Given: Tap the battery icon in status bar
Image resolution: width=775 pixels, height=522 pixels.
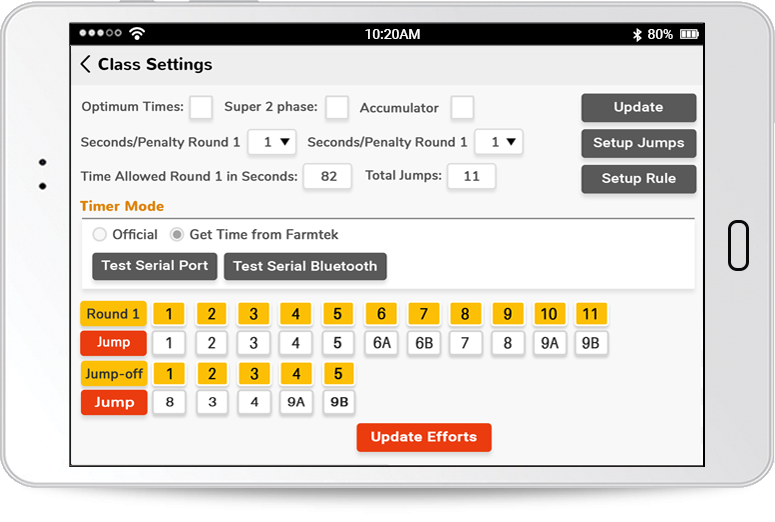Looking at the screenshot, I should pyautogui.click(x=689, y=34).
